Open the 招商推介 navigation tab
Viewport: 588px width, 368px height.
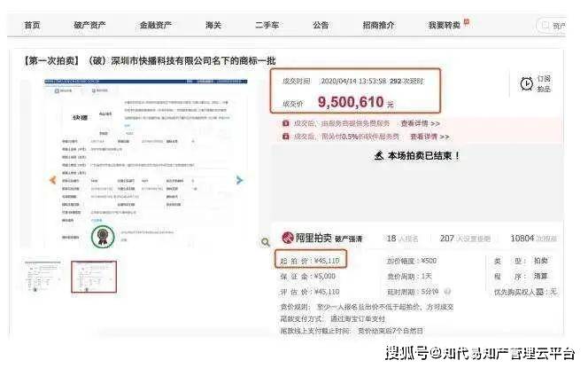[x=378, y=25]
